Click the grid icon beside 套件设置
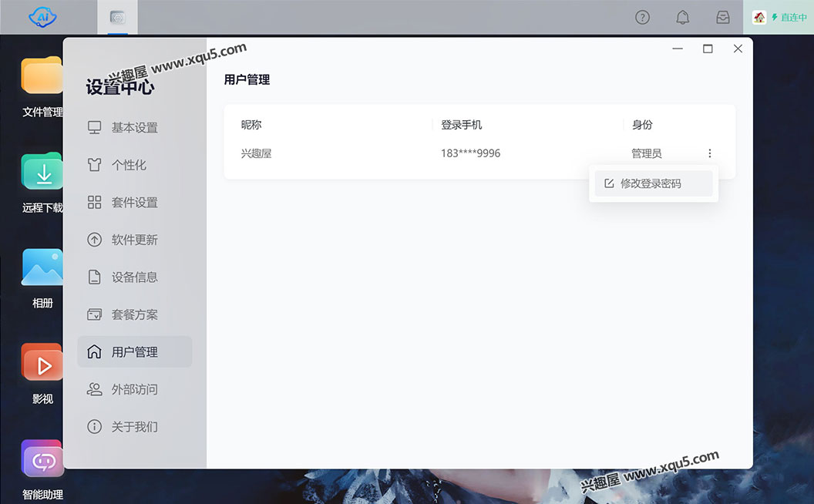This screenshot has width=814, height=504. pos(95,203)
